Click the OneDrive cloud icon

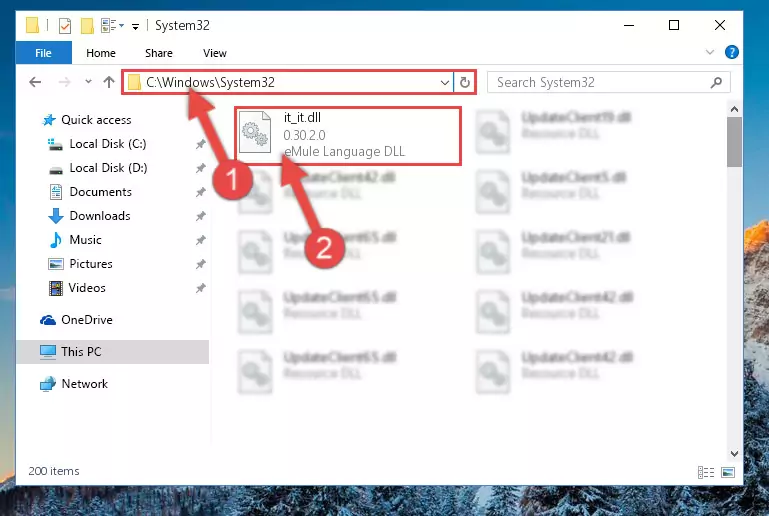(x=48, y=320)
